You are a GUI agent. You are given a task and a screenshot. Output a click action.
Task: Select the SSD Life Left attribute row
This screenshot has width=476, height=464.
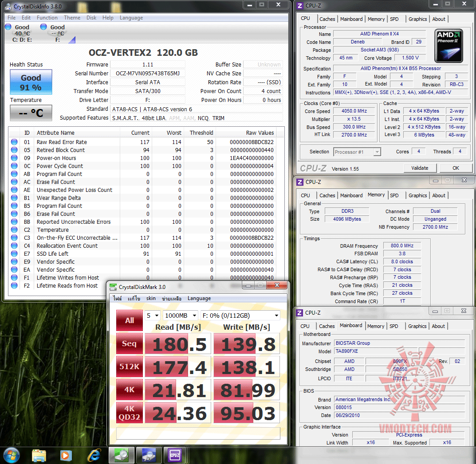click(x=52, y=254)
